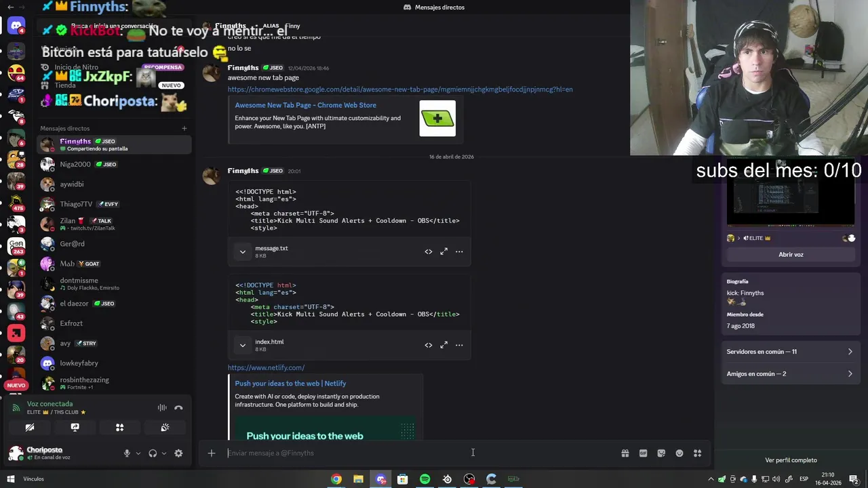Open the Discord home button

[x=16, y=26]
